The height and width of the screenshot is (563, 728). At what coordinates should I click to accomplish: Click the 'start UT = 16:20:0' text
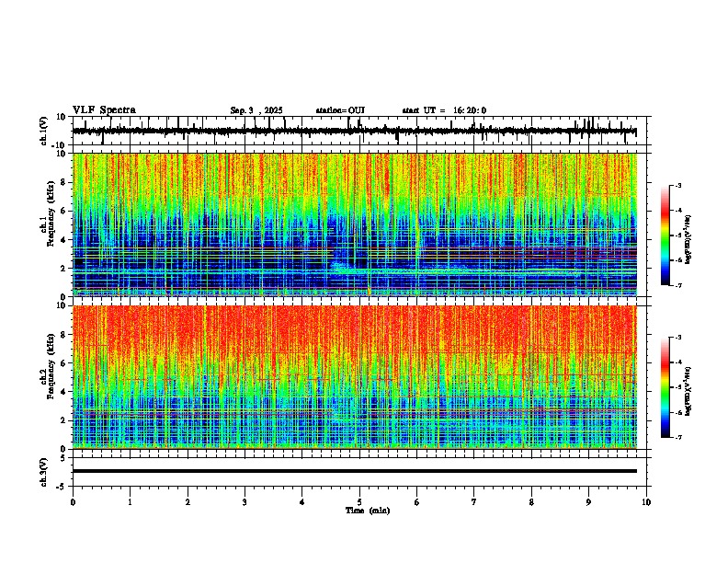[444, 110]
